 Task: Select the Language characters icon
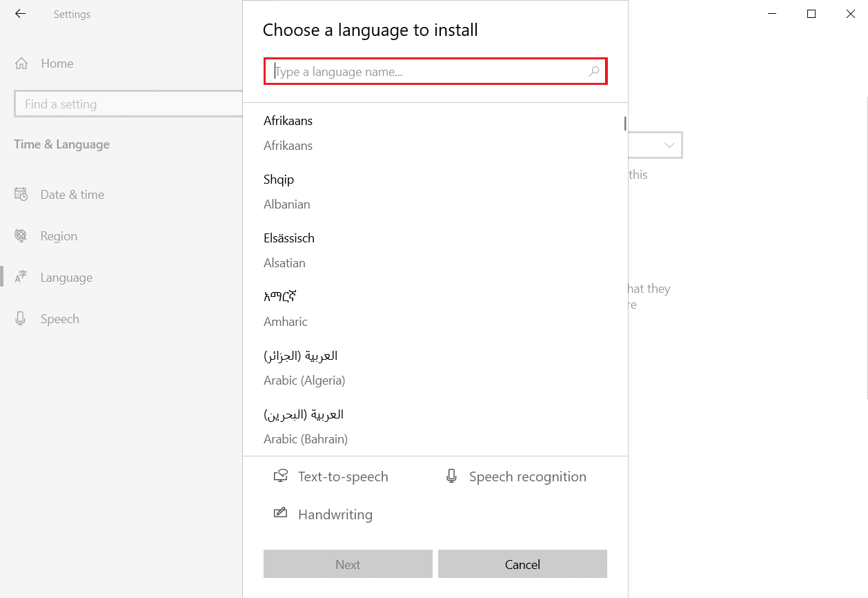pos(21,278)
